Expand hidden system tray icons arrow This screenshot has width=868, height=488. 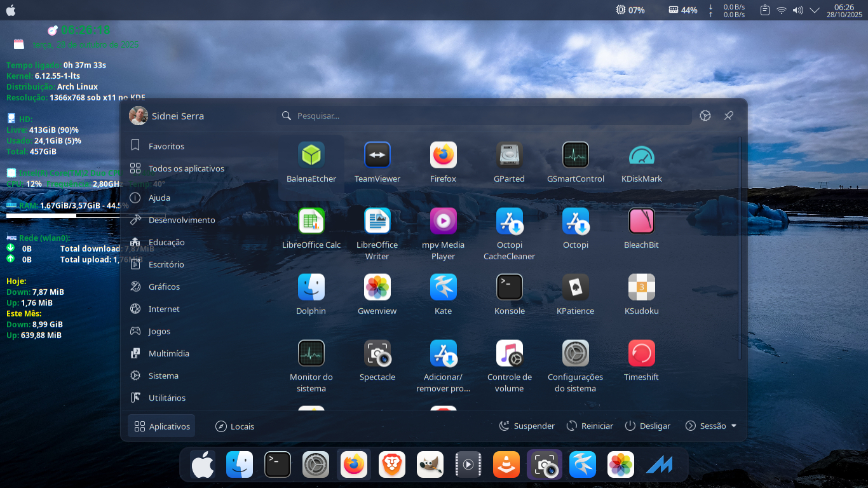(814, 10)
